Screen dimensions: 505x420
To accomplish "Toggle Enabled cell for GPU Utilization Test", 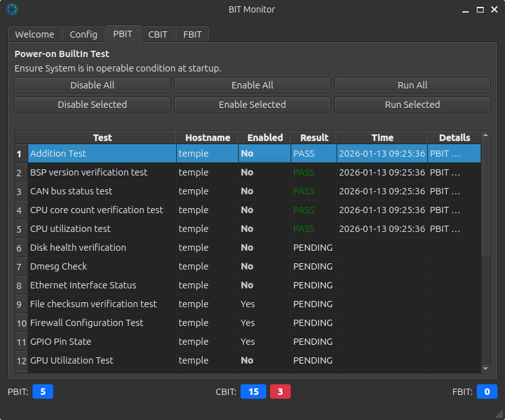I will click(x=247, y=360).
